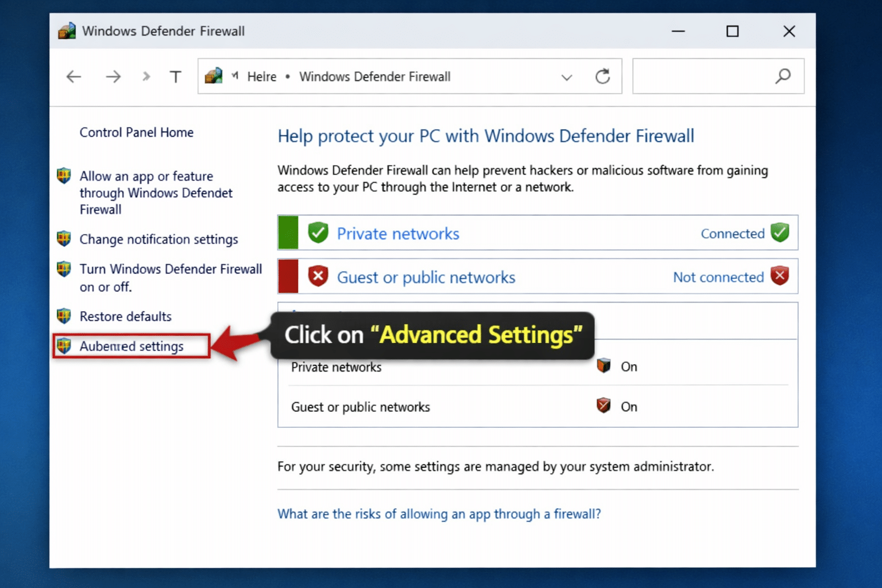The image size is (882, 588).
Task: Click the Not connected status text
Action: 718,277
